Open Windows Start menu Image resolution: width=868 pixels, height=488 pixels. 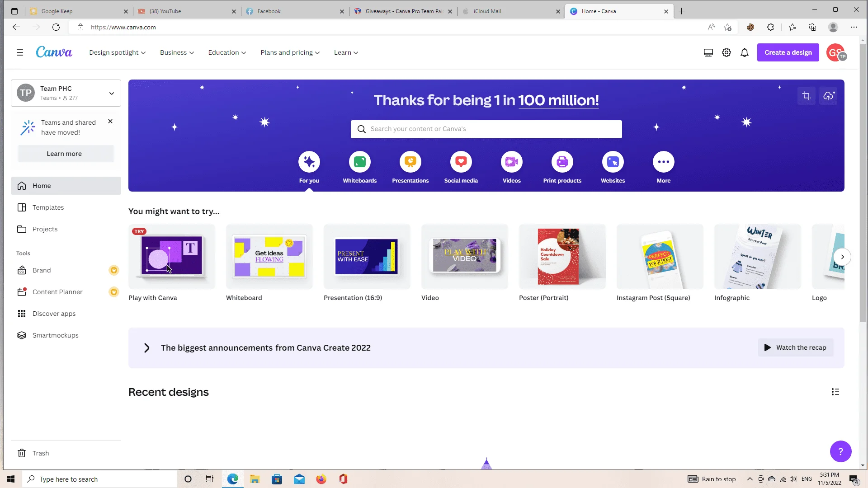click(x=11, y=479)
